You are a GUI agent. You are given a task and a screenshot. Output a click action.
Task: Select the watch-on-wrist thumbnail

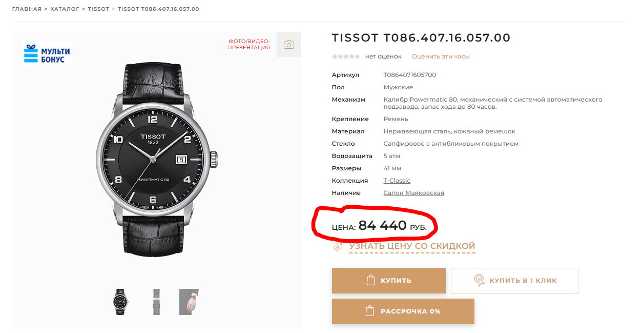(x=189, y=302)
